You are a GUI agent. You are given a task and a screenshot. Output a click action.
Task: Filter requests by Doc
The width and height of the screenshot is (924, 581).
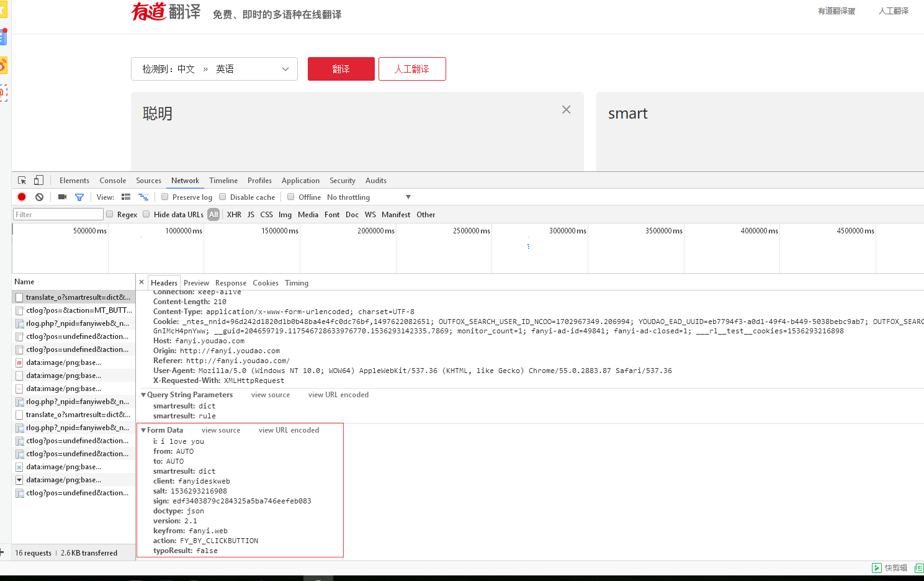click(352, 215)
